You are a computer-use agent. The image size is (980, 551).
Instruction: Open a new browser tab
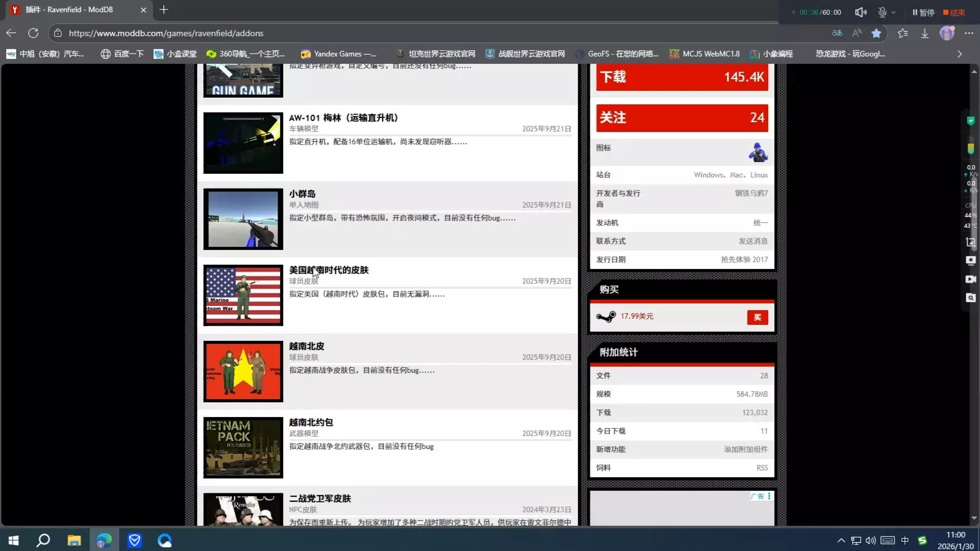tap(164, 10)
